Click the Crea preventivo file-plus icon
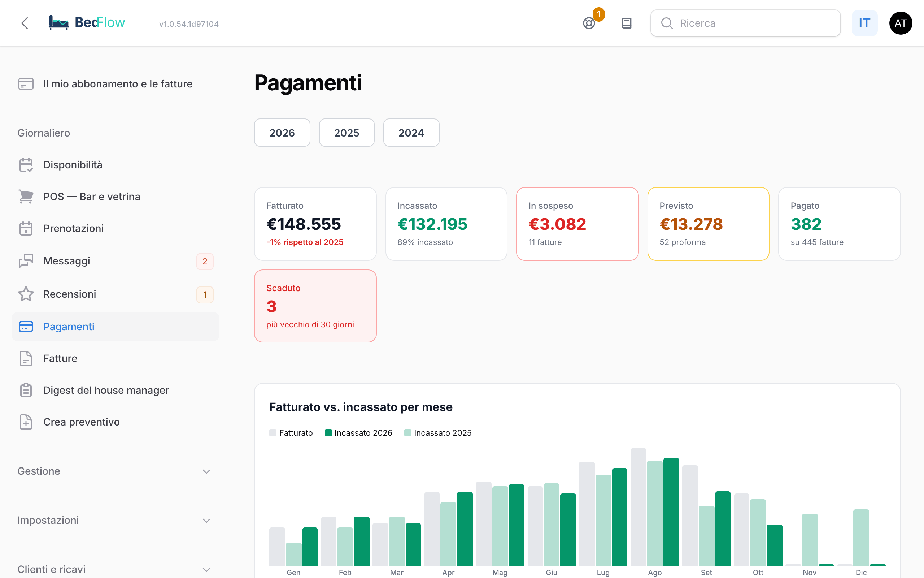 [26, 422]
